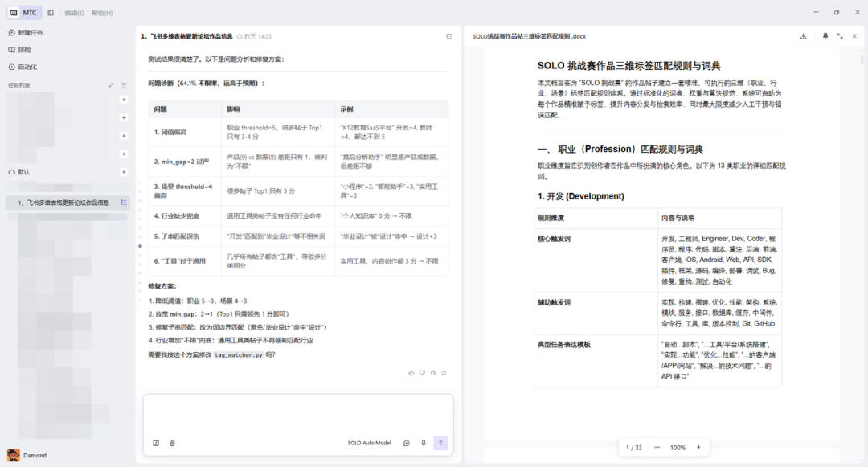Click the MTC app logo button

[23, 13]
